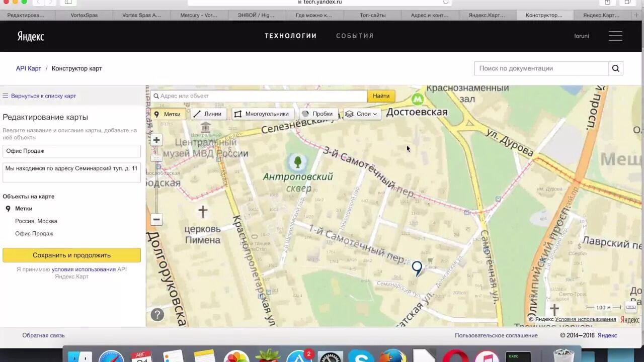Click the map description text area
Image resolution: width=644 pixels, height=362 pixels.
coord(71,172)
